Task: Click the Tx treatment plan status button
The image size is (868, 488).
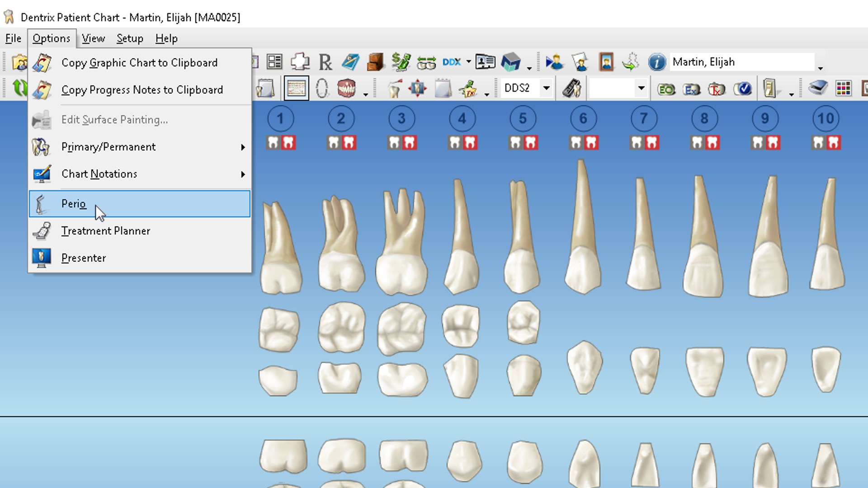Action: click(x=717, y=89)
